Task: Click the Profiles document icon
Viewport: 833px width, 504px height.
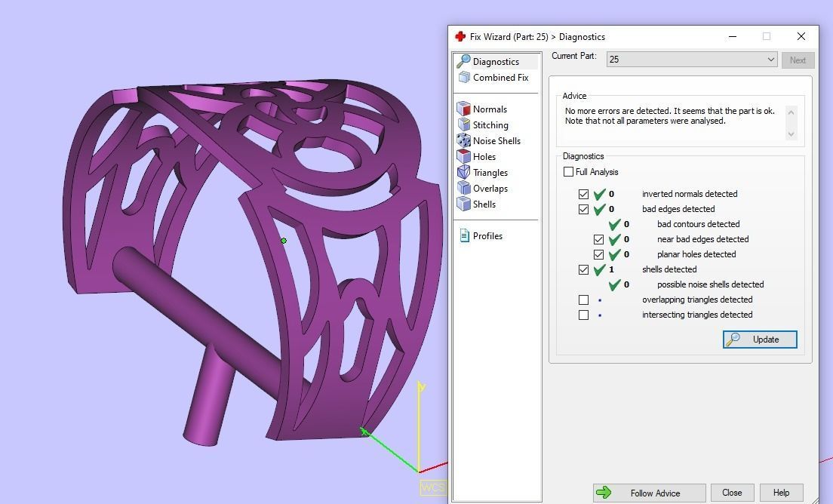Action: (464, 235)
